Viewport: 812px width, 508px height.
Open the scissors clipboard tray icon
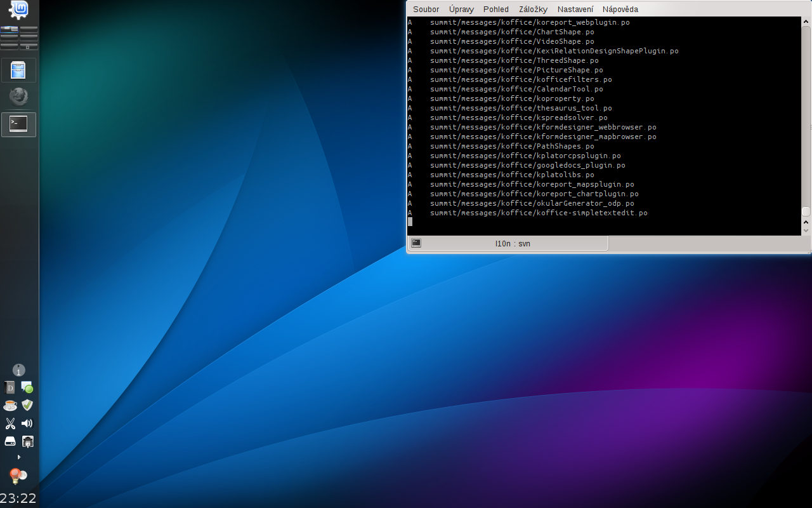click(x=10, y=424)
